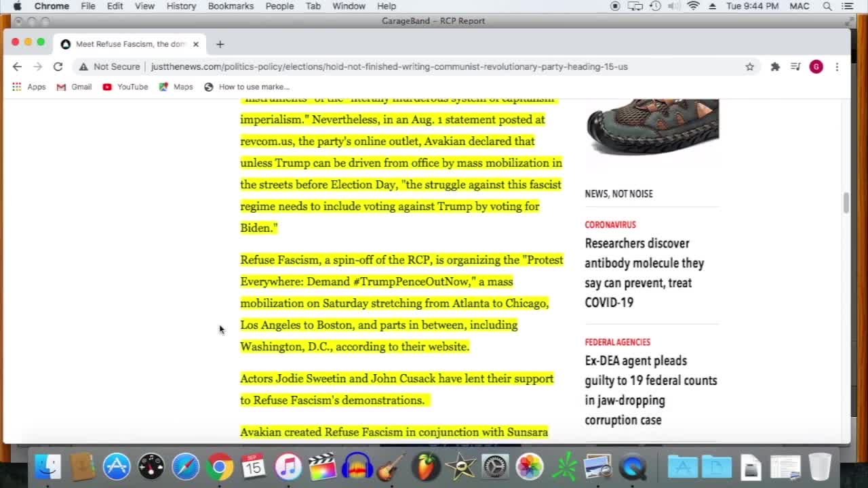Open FL Studio fruit icon in Dock
The height and width of the screenshot is (488, 868).
point(426,466)
